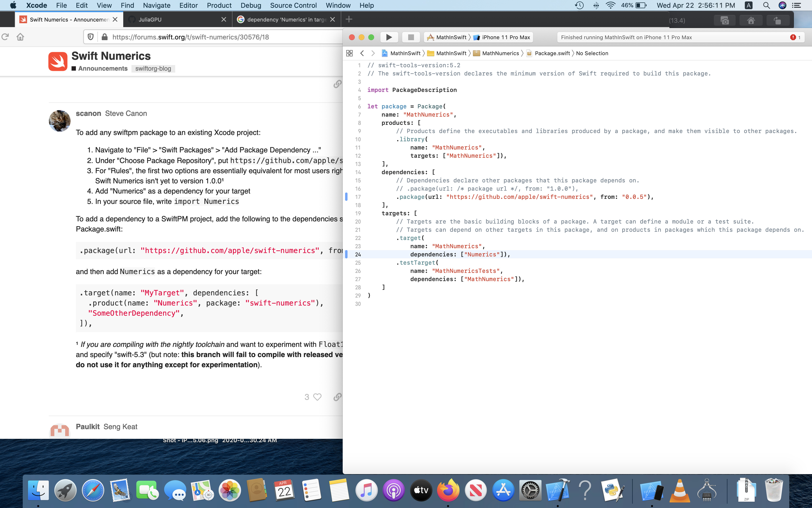Rotate the Simulator device
Screen dimensions: 812x508
[777, 21]
